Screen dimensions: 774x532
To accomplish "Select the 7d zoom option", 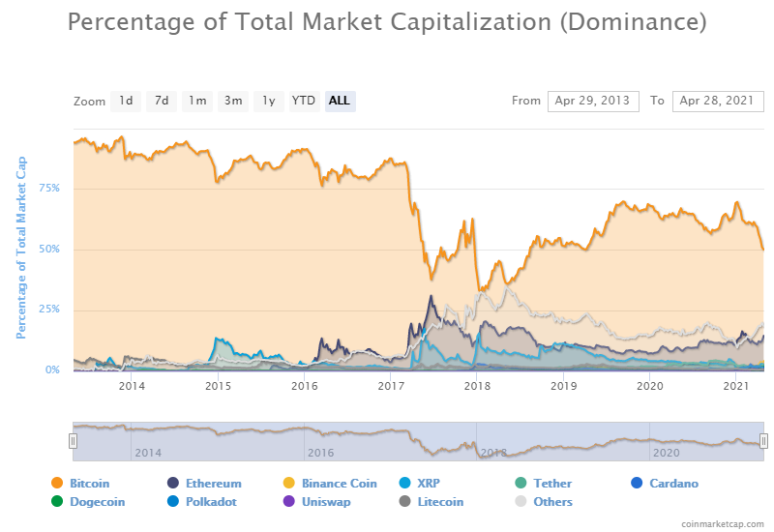I will click(x=162, y=102).
